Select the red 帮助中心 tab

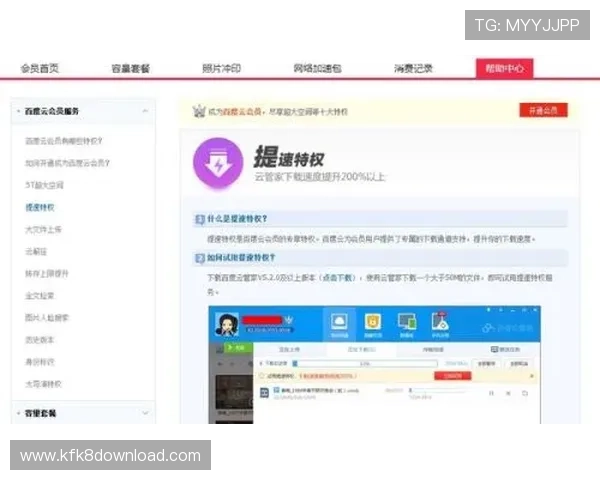pos(504,69)
